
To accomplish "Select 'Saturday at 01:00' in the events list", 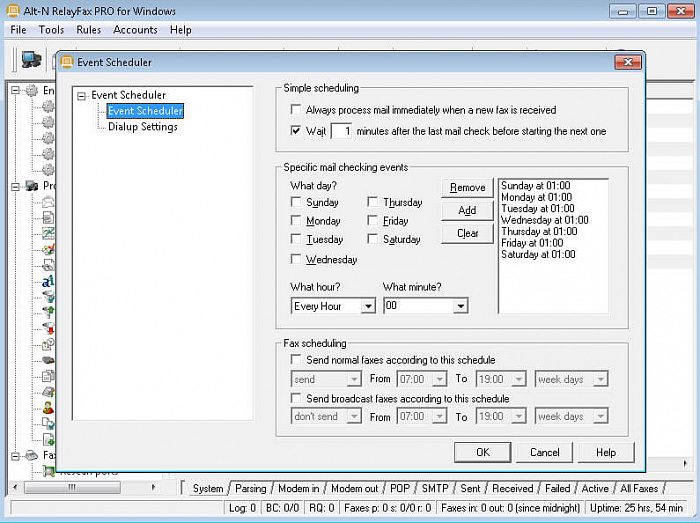I will coord(538,254).
